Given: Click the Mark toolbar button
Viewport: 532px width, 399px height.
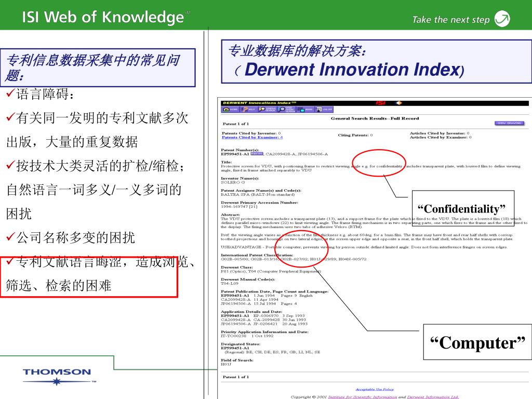Looking at the screenshot, I should pyautogui.click(x=305, y=109).
